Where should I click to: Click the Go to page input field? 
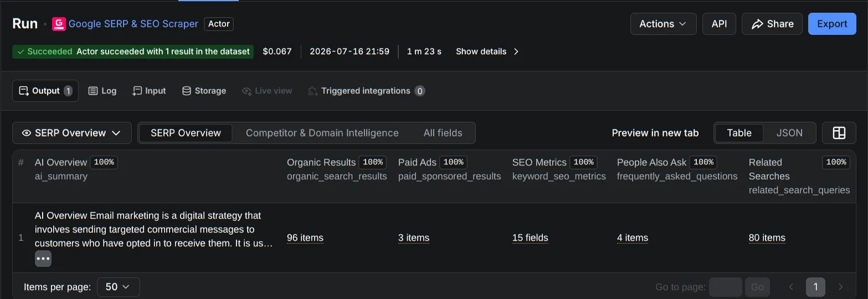[725, 287]
